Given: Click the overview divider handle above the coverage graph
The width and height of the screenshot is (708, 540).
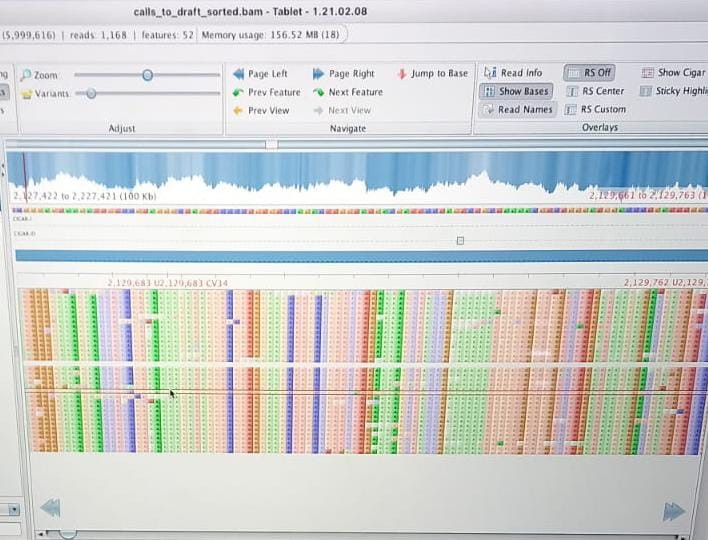Looking at the screenshot, I should (x=271, y=144).
